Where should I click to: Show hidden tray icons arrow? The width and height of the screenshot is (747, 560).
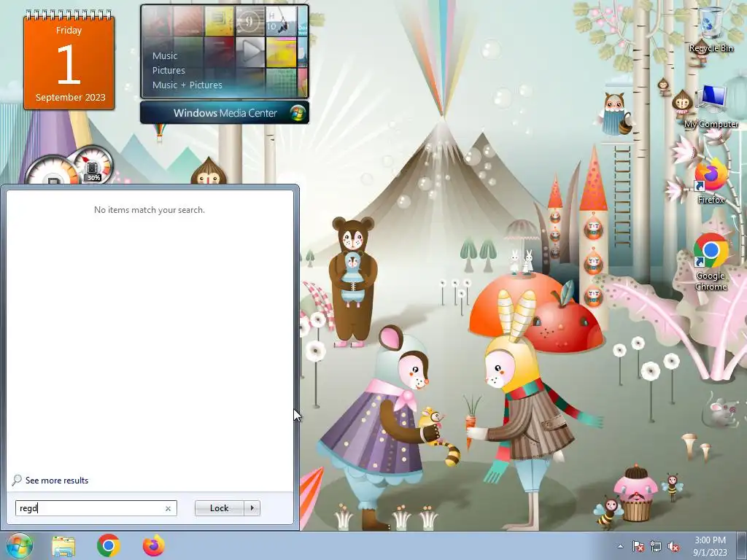point(620,546)
